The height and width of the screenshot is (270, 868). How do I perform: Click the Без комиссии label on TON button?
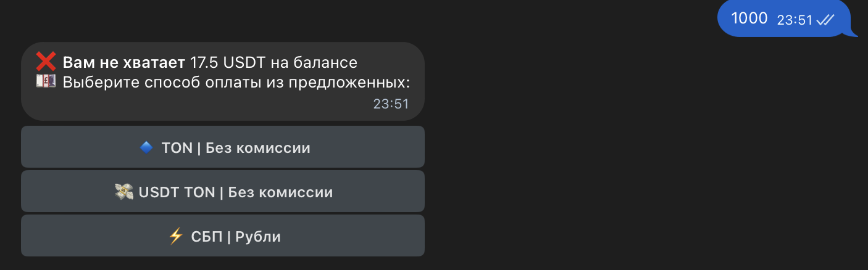257,148
